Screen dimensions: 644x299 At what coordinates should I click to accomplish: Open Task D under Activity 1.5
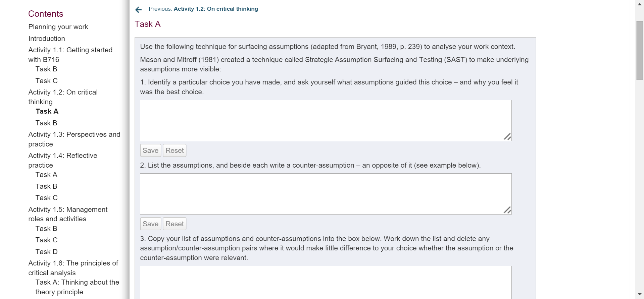46,252
